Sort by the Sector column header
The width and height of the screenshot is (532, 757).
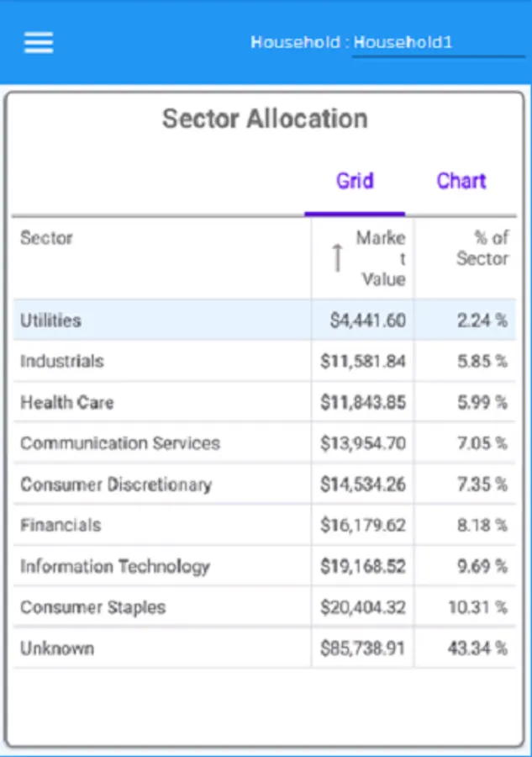tap(47, 238)
